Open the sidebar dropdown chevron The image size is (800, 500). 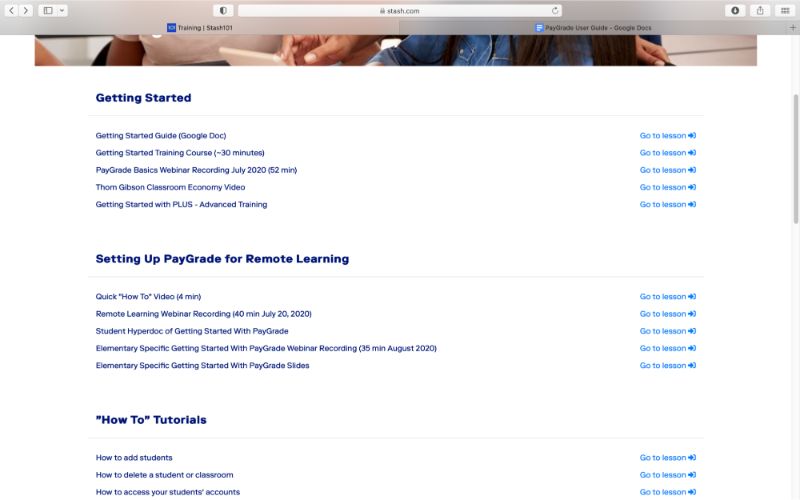(62, 10)
